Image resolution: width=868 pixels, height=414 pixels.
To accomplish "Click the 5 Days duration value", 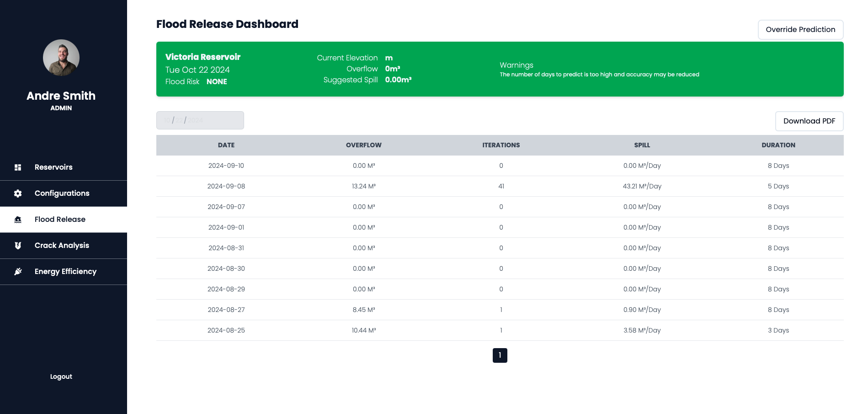I will (x=778, y=186).
